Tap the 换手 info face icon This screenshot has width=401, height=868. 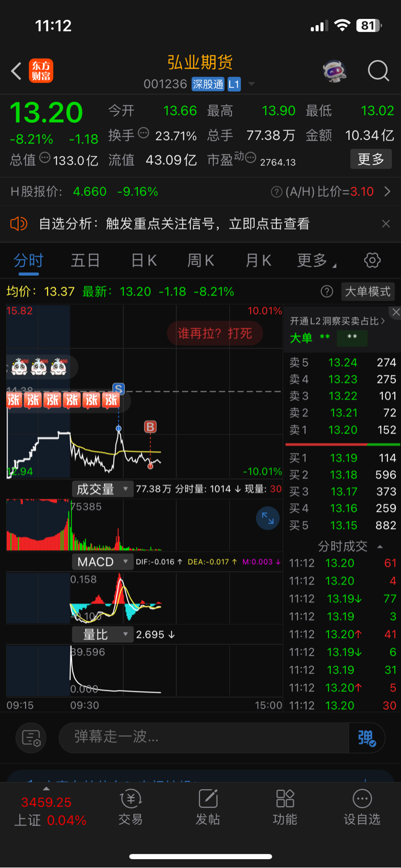(x=143, y=133)
